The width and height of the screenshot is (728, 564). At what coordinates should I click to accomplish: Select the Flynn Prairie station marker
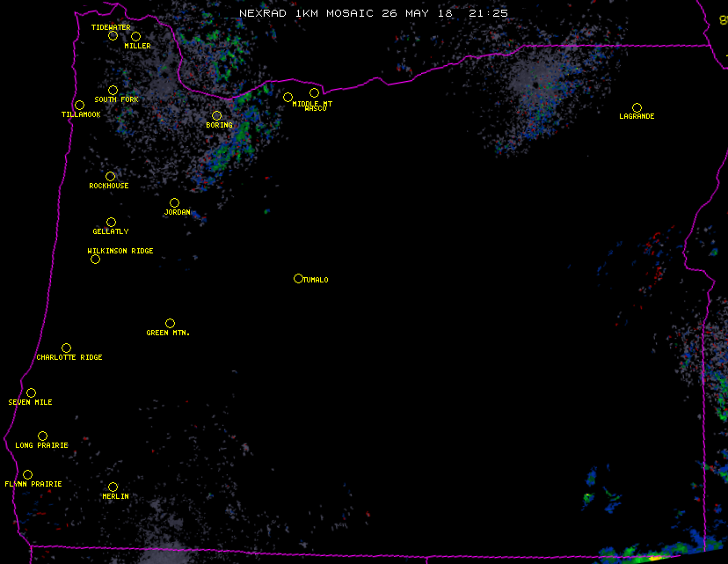pos(27,474)
